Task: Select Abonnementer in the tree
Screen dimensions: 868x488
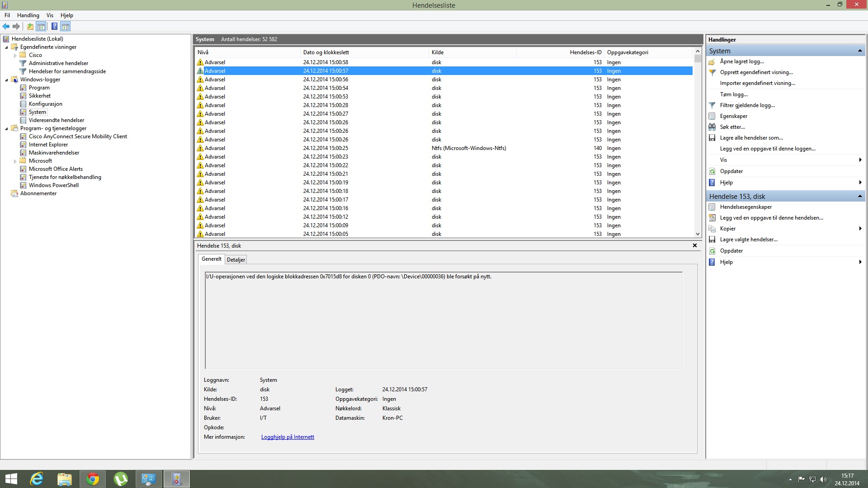Action: coord(38,193)
